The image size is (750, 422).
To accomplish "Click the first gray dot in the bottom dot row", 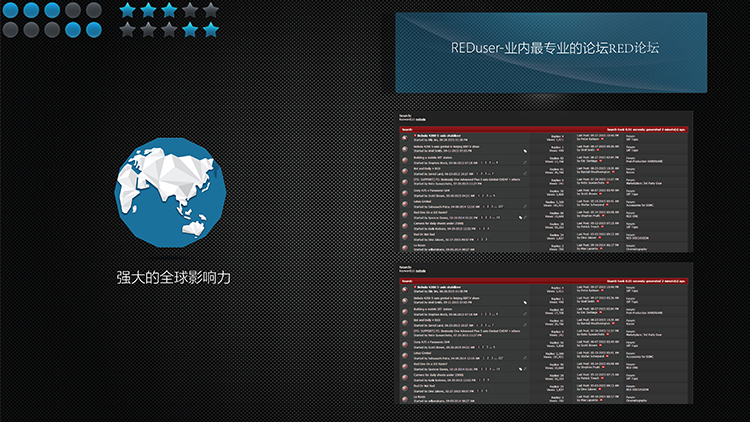I will coord(11,30).
